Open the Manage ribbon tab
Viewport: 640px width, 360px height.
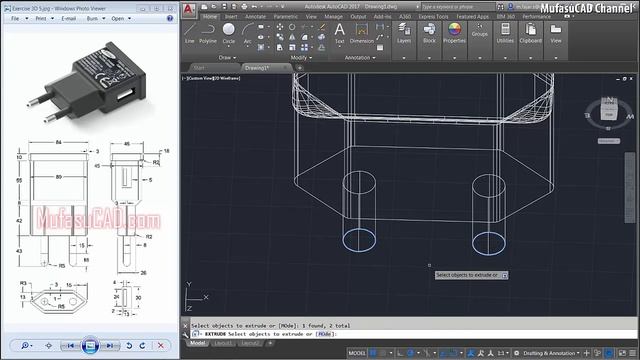point(333,16)
